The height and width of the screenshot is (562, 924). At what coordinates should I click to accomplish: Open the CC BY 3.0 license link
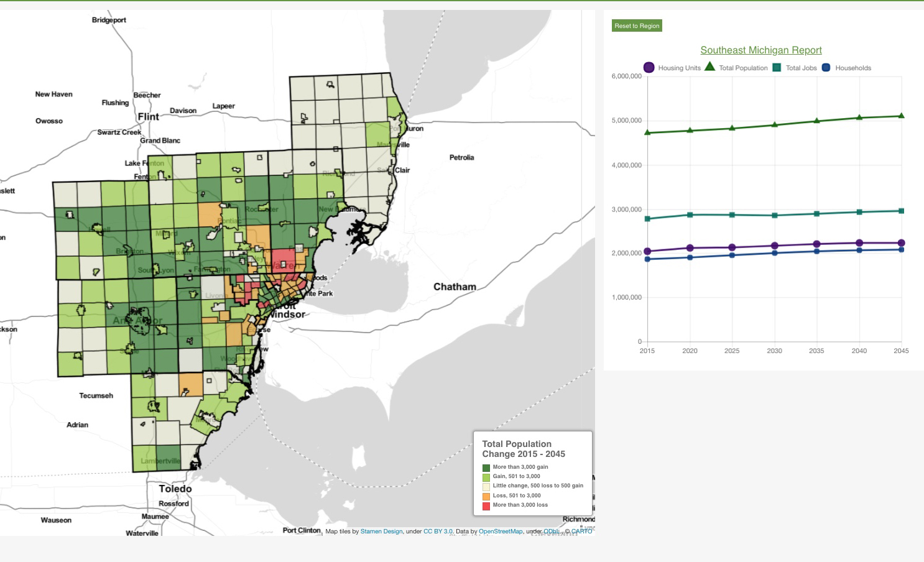coord(438,532)
